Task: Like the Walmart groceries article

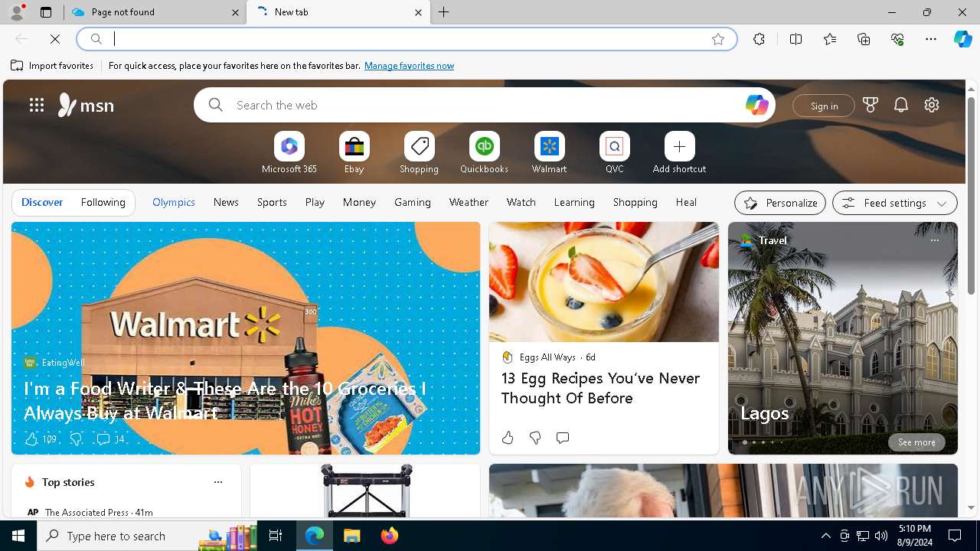Action: [x=41, y=439]
